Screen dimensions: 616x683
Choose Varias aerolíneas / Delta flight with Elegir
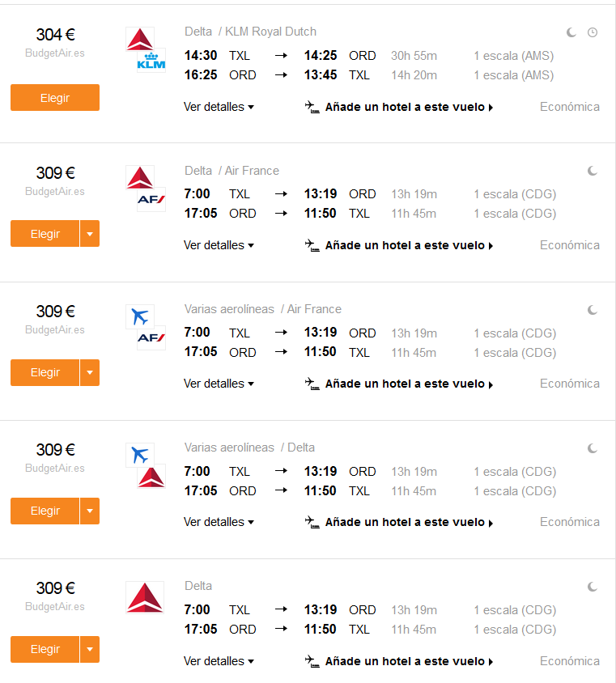(x=45, y=511)
